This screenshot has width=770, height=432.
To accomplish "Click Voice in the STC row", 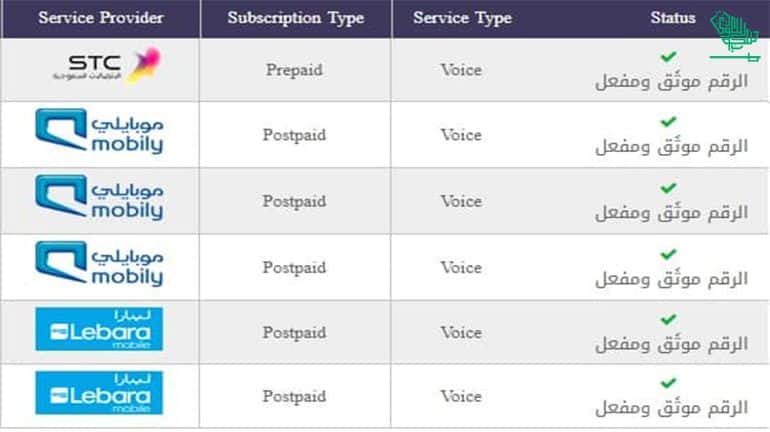I will pyautogui.click(x=461, y=70).
